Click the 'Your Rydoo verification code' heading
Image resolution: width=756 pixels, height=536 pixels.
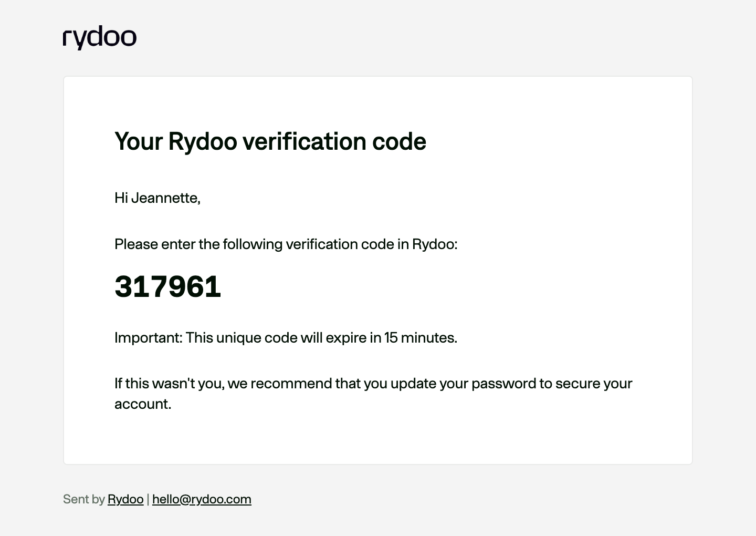click(270, 141)
